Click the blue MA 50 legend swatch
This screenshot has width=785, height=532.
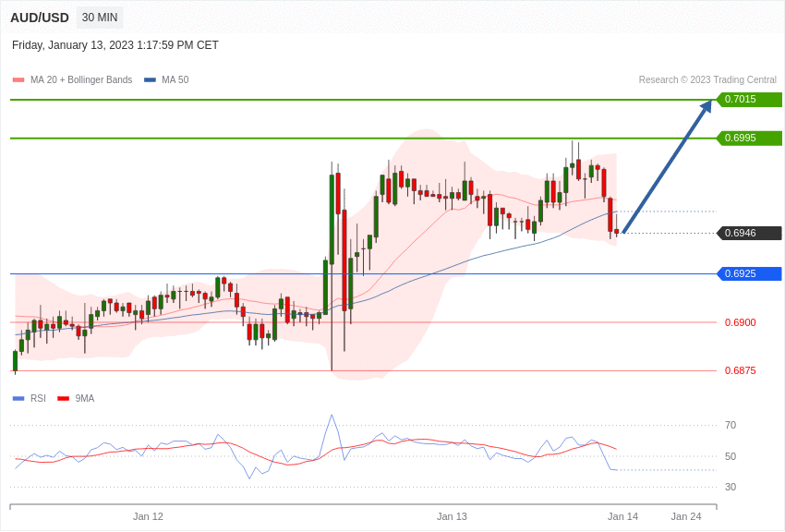coord(150,79)
